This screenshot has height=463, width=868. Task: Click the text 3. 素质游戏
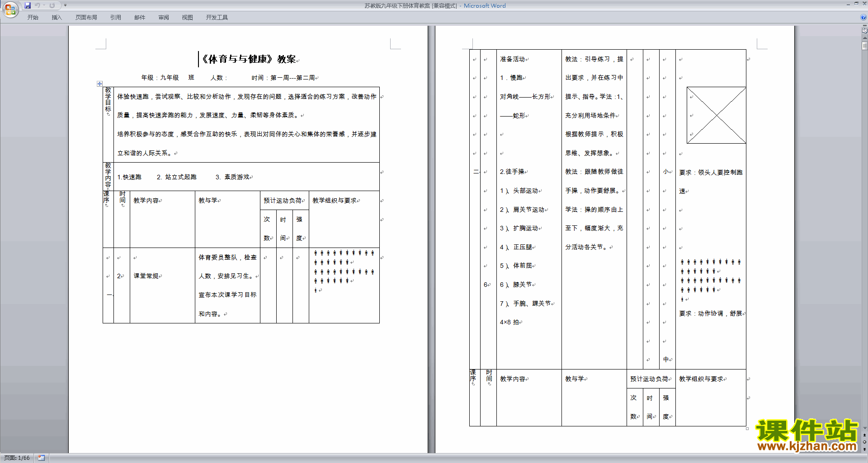pyautogui.click(x=232, y=177)
